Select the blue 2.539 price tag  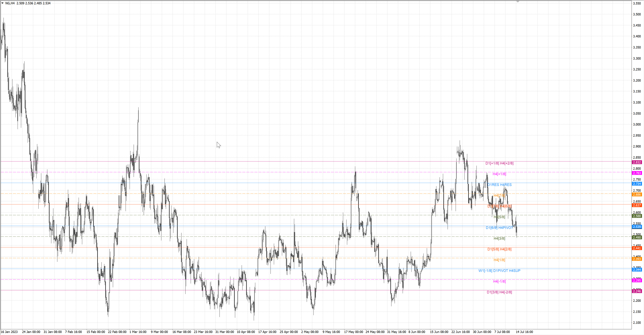637,227
